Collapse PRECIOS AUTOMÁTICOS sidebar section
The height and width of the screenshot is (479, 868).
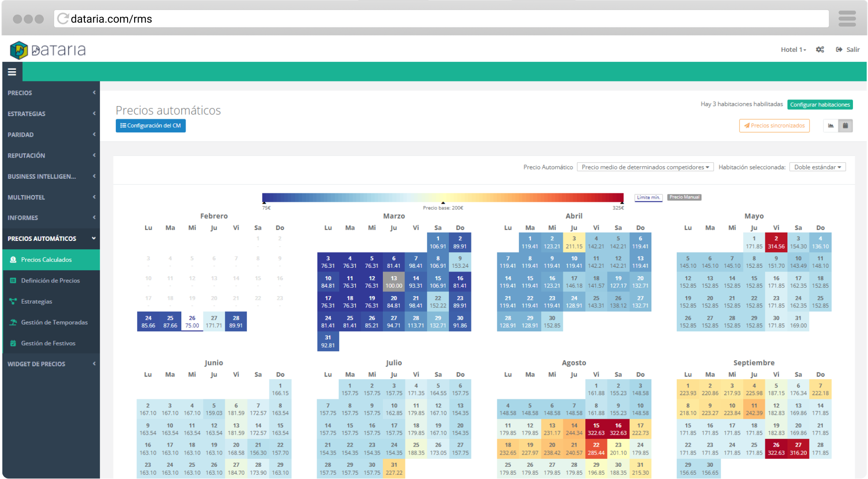(51, 239)
